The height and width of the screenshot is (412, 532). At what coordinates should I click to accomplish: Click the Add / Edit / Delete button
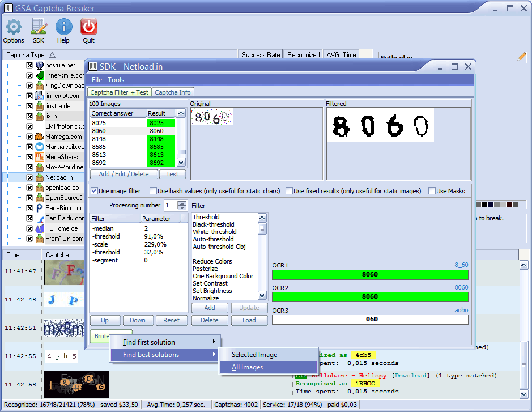coord(124,174)
